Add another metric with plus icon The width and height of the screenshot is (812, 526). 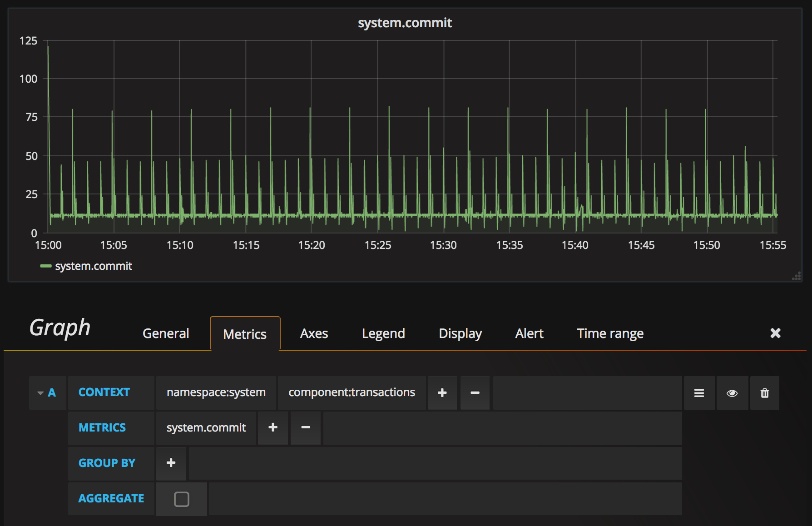273,428
